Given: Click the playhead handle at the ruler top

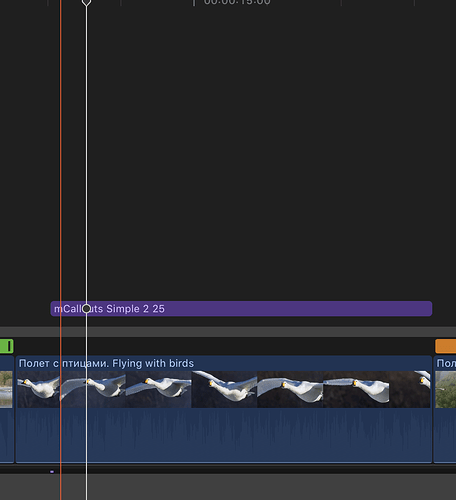Looking at the screenshot, I should [86, 3].
